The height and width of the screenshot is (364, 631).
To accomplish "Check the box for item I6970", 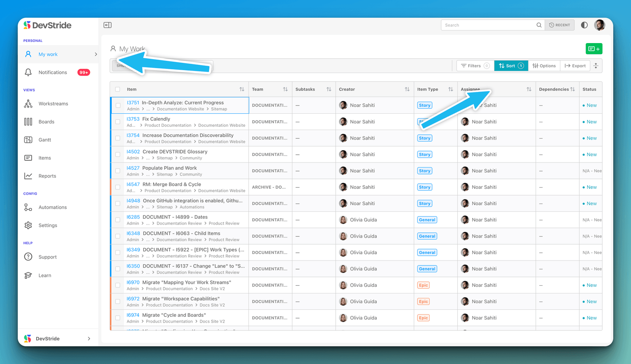I will pos(118,285).
